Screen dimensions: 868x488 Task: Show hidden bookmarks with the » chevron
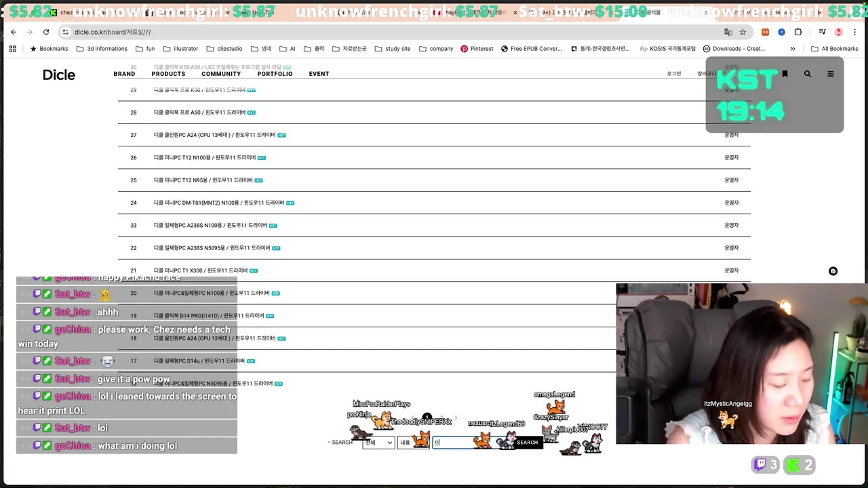point(793,49)
